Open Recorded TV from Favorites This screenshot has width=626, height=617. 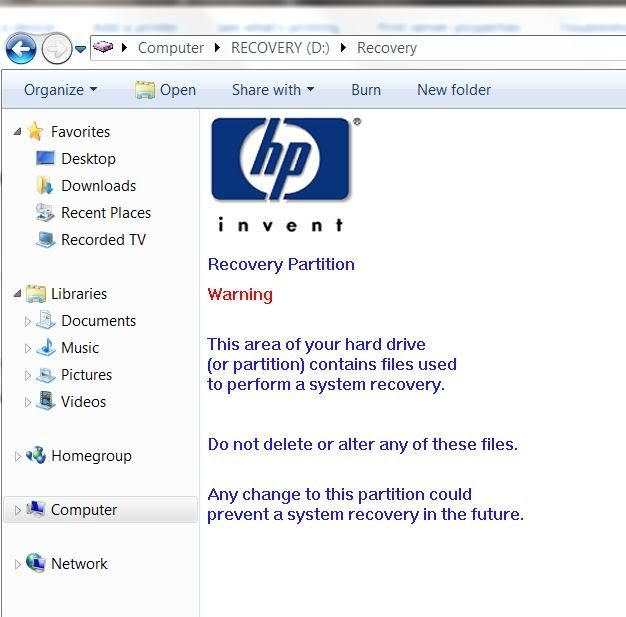[103, 240]
